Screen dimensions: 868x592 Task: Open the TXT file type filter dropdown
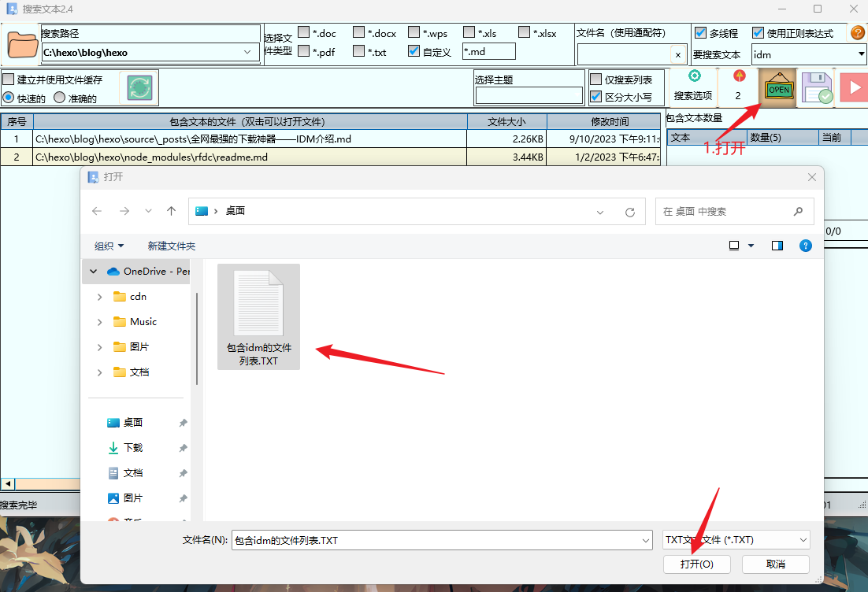coord(803,540)
